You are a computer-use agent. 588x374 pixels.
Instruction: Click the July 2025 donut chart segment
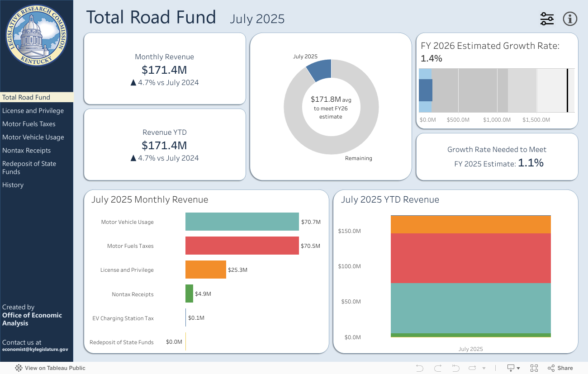click(320, 70)
